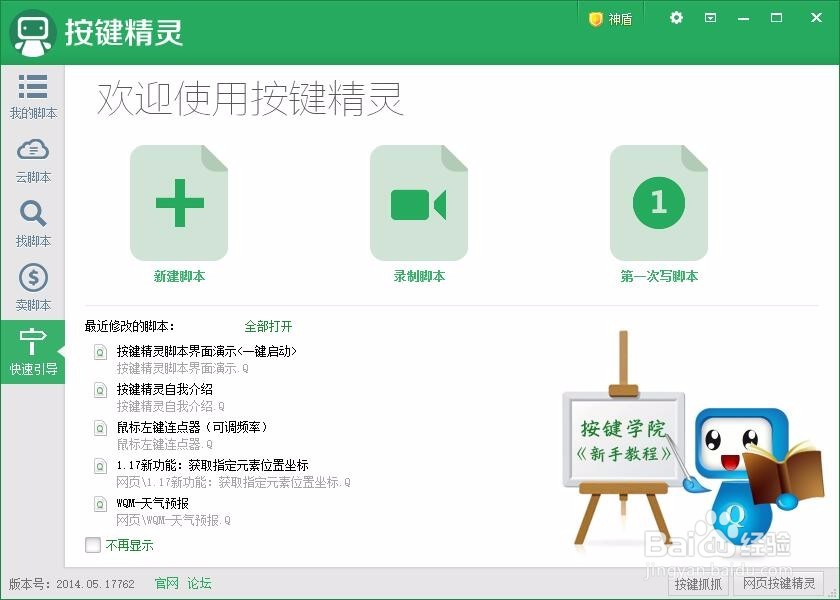Click file icon beside 1.17新功能
Viewport: 840px width, 600px height.
100,466
